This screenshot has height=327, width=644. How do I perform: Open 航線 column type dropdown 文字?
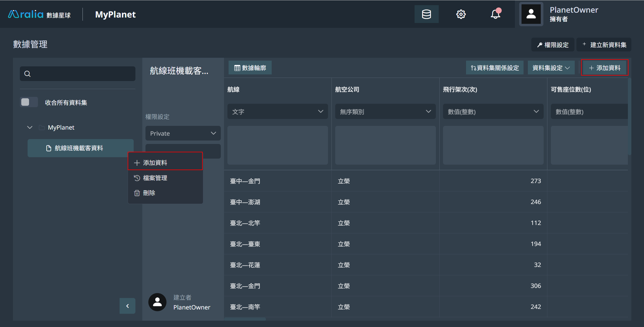pos(277,111)
